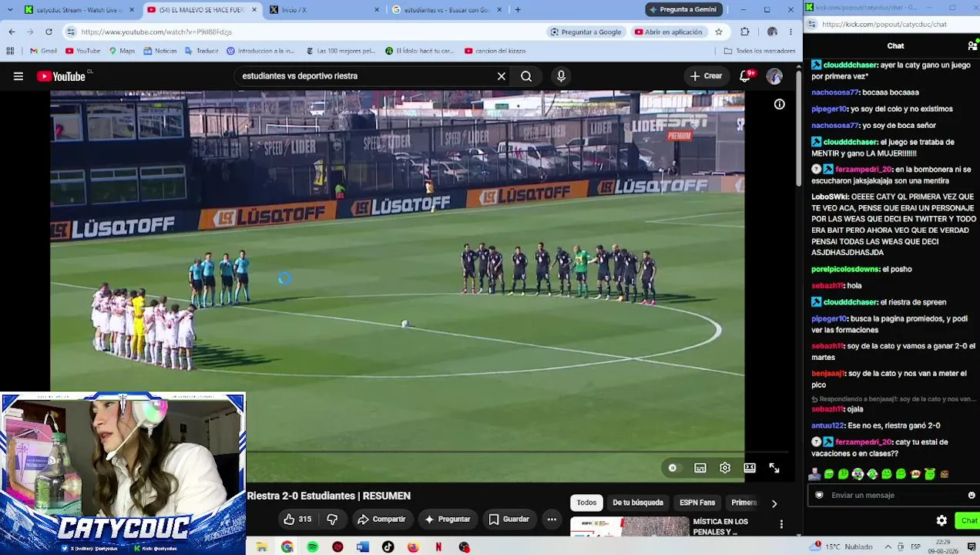Open the YouTube account avatar menu

click(774, 76)
